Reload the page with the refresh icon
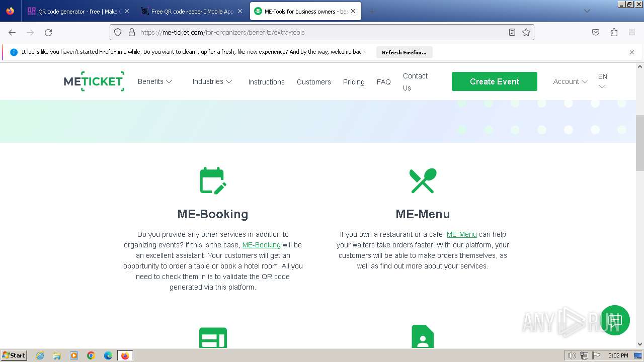The height and width of the screenshot is (362, 644). click(x=48, y=32)
